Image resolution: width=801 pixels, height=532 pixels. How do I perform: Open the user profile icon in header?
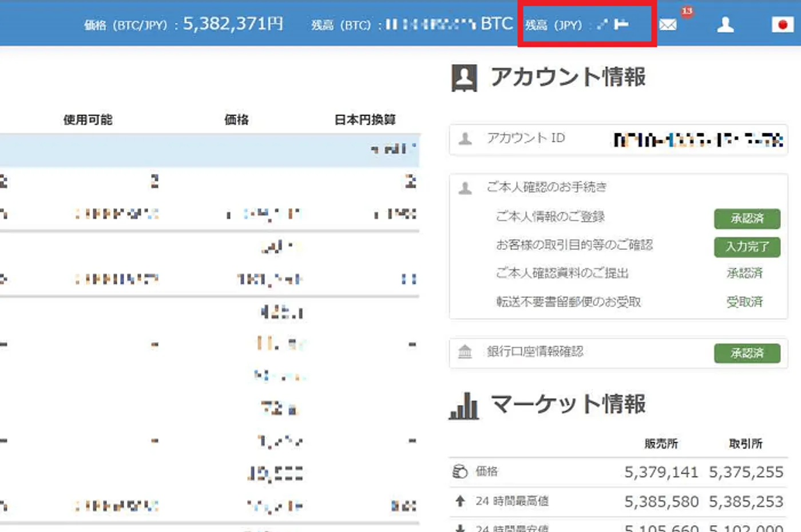pyautogui.click(x=725, y=25)
